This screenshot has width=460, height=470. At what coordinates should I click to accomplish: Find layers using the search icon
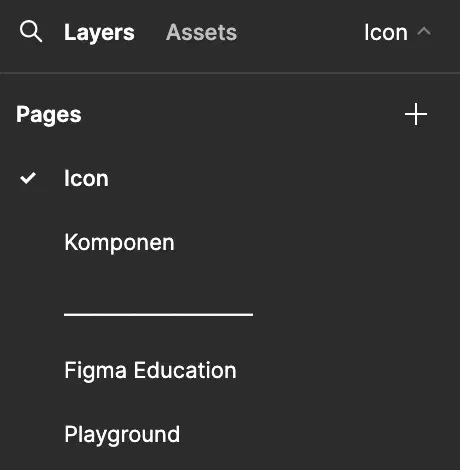point(31,32)
